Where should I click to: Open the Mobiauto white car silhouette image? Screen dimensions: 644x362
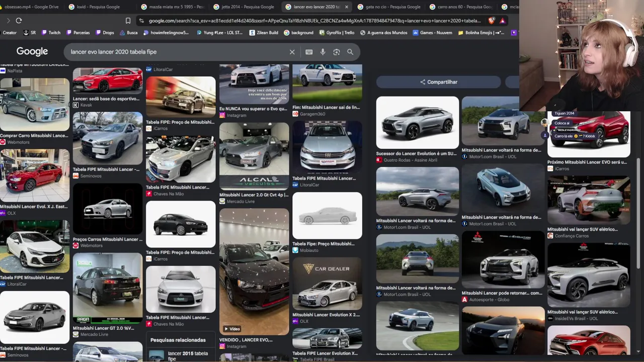tap(327, 216)
